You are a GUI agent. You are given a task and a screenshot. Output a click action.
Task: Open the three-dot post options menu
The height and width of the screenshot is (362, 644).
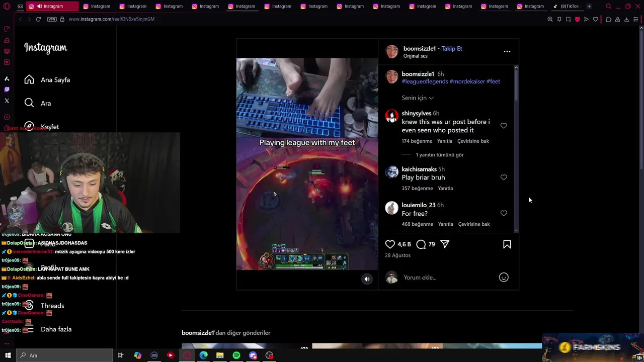coord(507,51)
